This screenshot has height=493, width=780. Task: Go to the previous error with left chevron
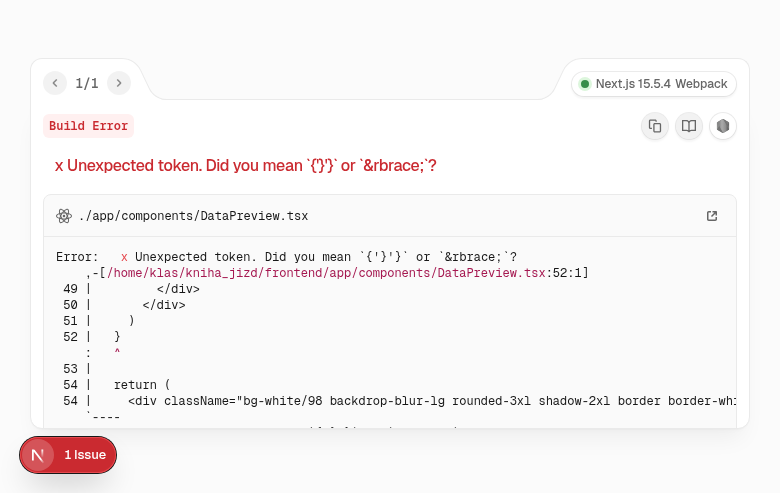pyautogui.click(x=55, y=83)
